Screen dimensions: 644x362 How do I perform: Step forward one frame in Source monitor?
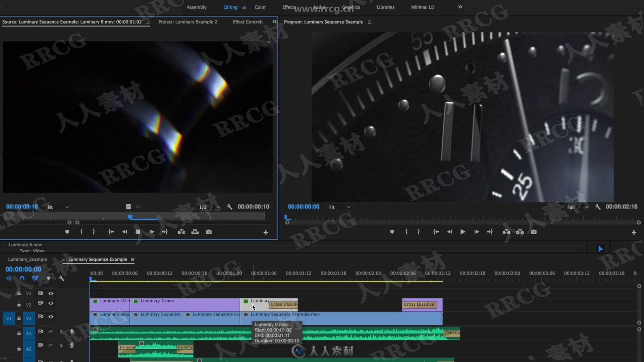(x=152, y=232)
